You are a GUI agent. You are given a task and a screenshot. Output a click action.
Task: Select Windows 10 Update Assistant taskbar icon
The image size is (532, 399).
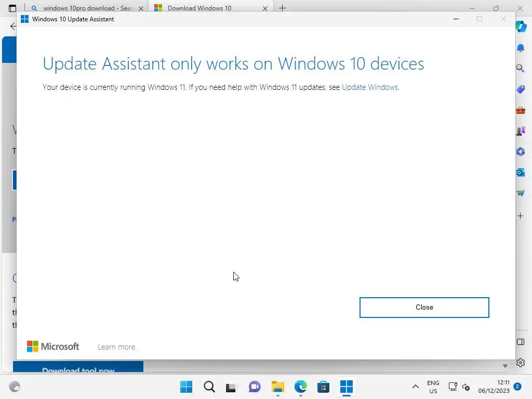347,387
